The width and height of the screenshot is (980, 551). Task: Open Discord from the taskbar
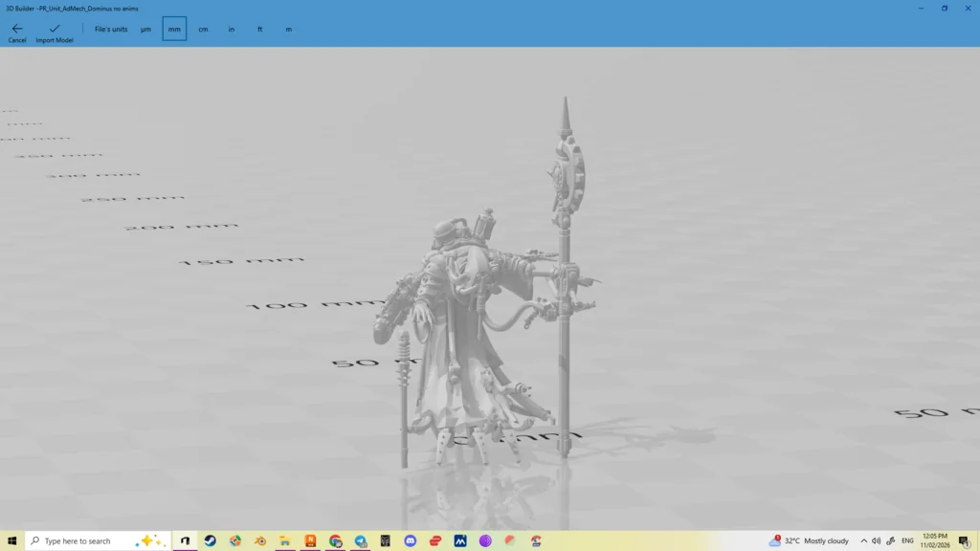click(411, 540)
